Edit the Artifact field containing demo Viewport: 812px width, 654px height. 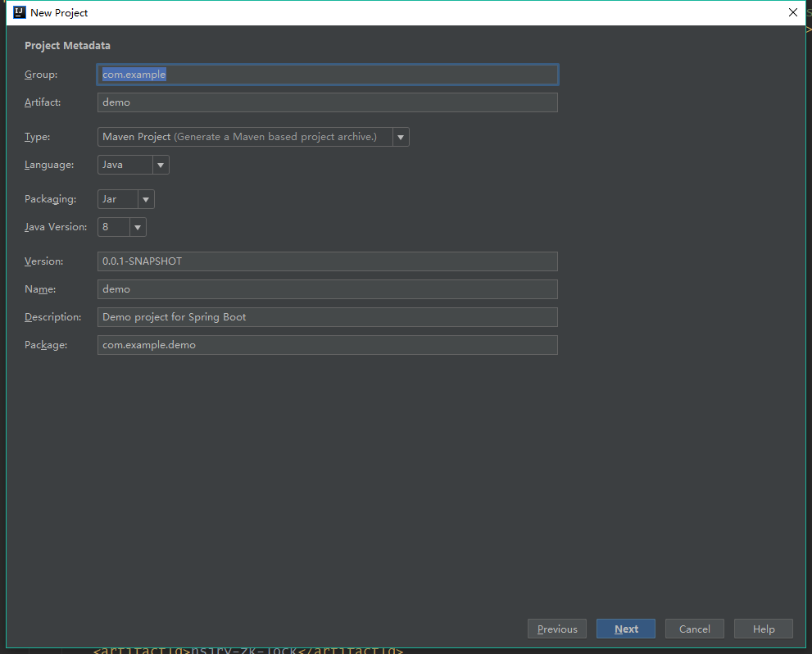click(x=327, y=102)
